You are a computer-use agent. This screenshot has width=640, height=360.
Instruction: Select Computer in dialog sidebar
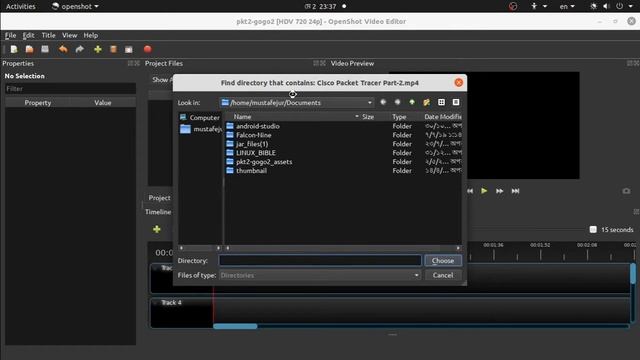coord(200,118)
